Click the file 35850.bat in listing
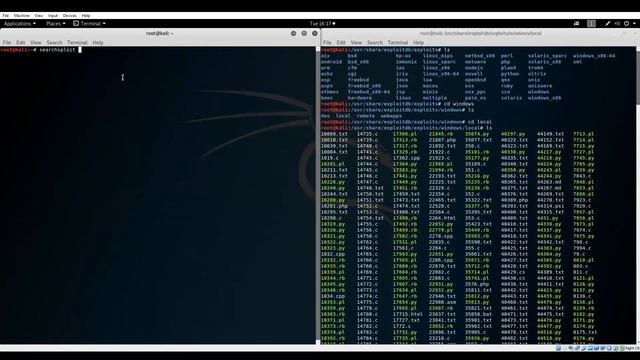This screenshot has height=360, width=640. tap(478, 314)
